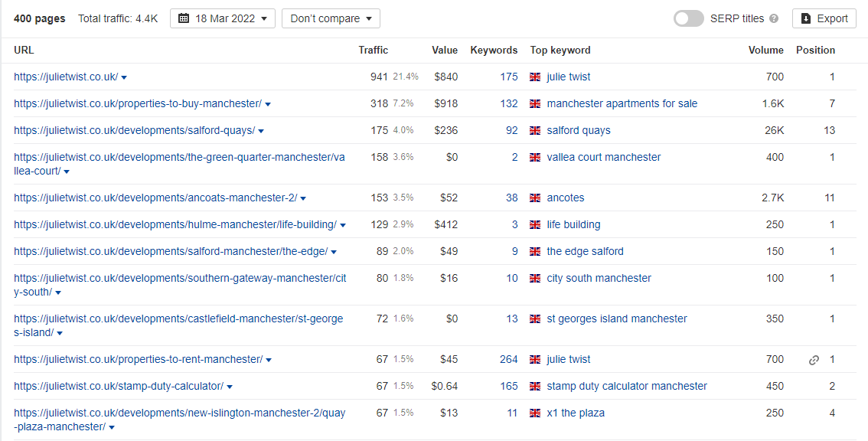
Task: Open the properties-to-buy-manchester URL link
Action: [x=138, y=103]
